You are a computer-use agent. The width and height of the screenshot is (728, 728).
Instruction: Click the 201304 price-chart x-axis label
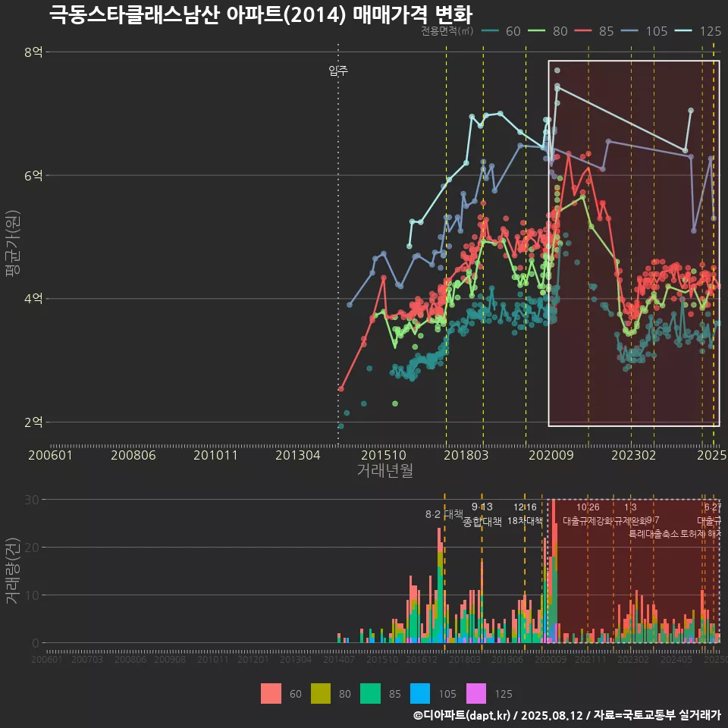[297, 455]
